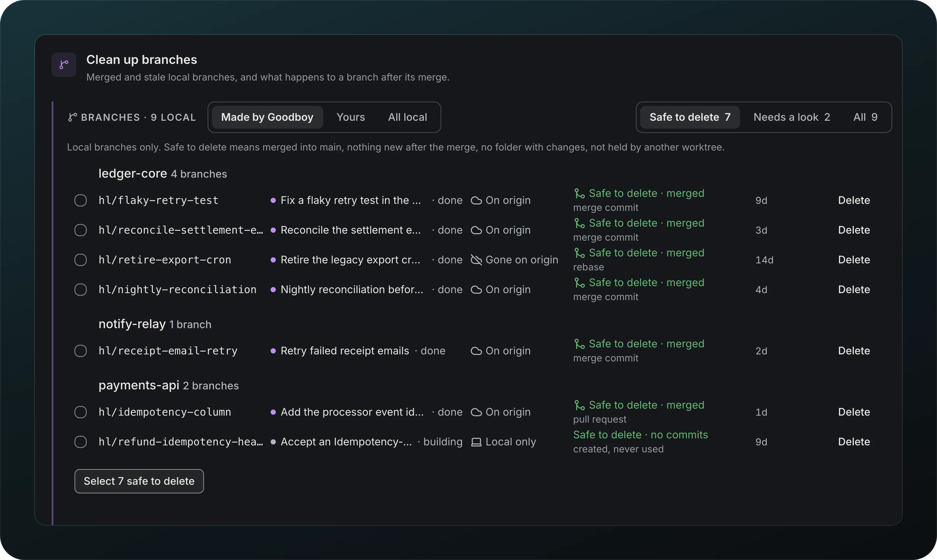Filter by Safe to delete 7
The image size is (937, 560).
coord(690,117)
